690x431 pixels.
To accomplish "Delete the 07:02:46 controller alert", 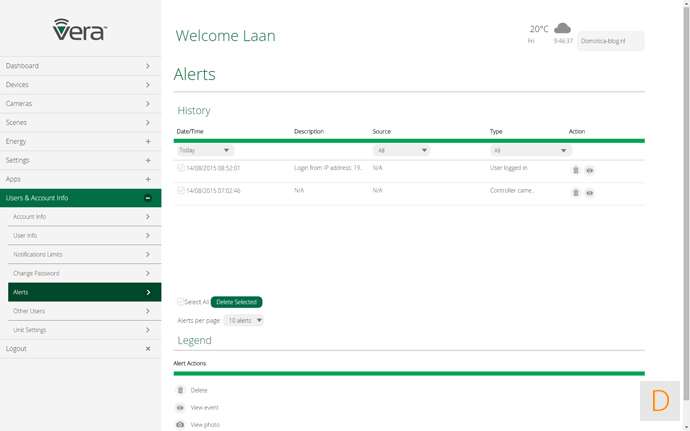I will 576,192.
